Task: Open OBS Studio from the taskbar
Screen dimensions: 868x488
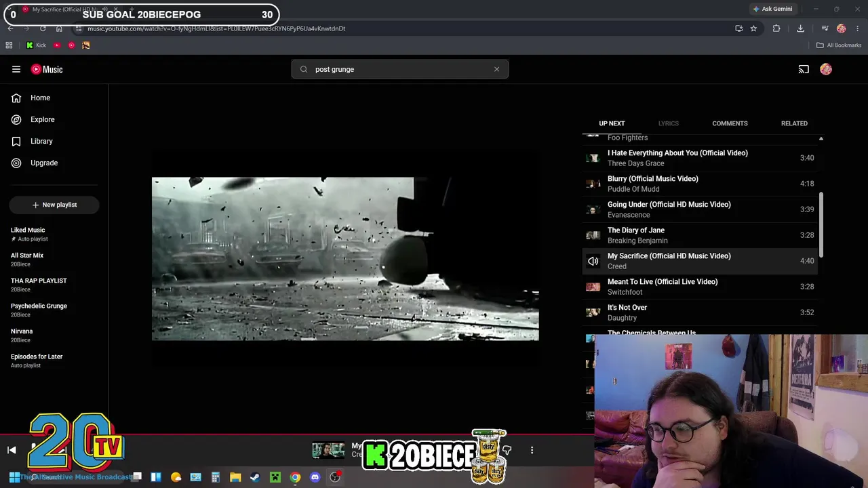Action: pyautogui.click(x=335, y=477)
